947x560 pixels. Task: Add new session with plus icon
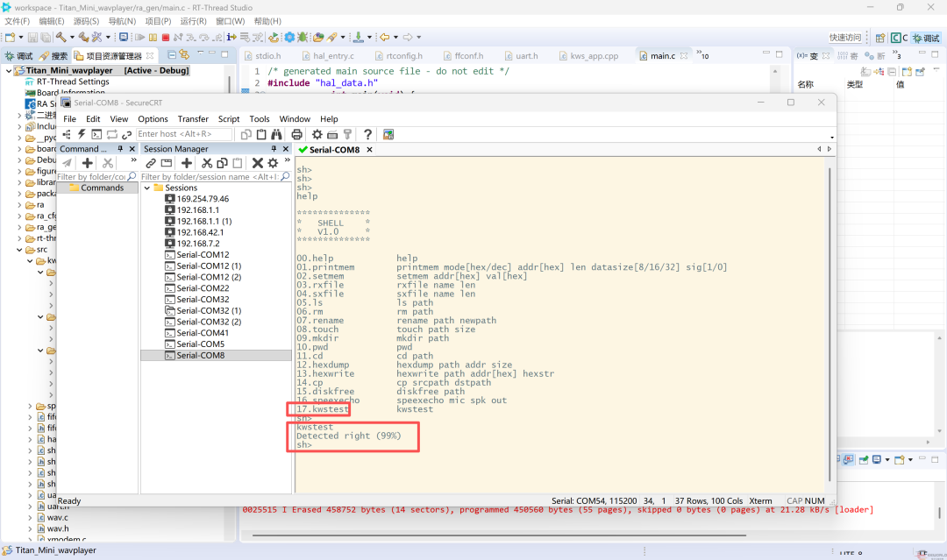pyautogui.click(x=187, y=163)
